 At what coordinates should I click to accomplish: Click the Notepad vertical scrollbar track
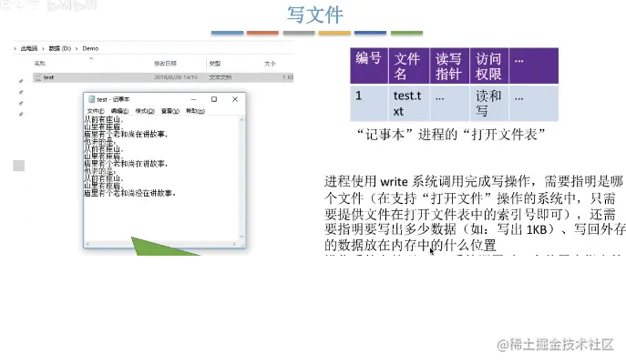[x=241, y=178]
